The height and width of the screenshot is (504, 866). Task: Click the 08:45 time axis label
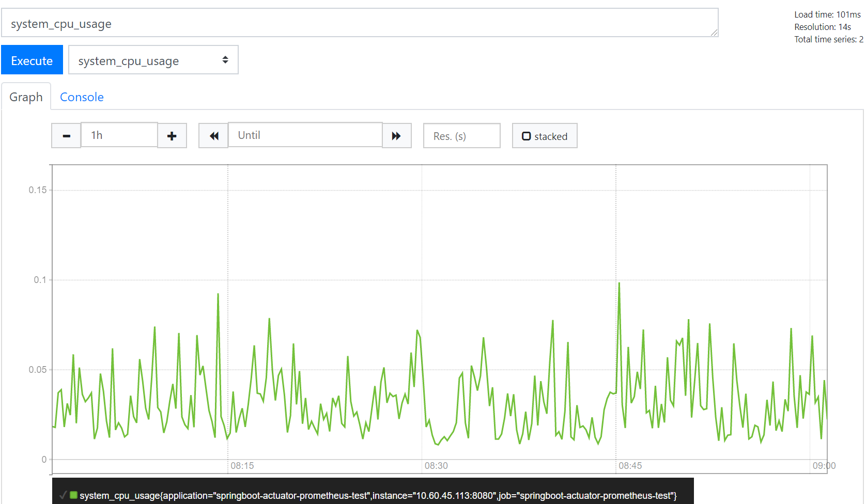[x=630, y=466]
